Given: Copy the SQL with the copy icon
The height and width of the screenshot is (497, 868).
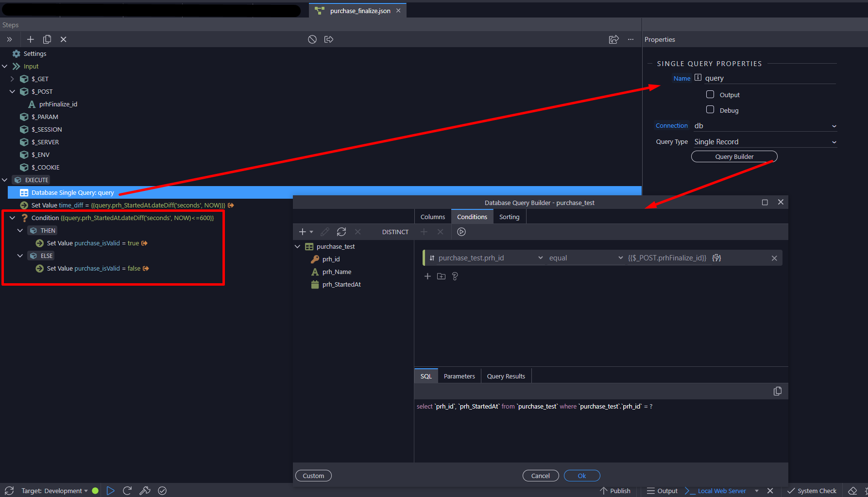Looking at the screenshot, I should click(x=777, y=391).
